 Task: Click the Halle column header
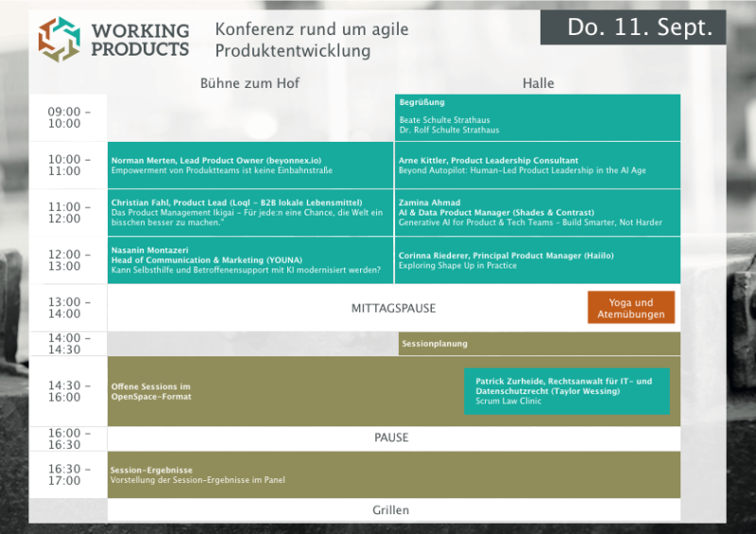point(538,83)
